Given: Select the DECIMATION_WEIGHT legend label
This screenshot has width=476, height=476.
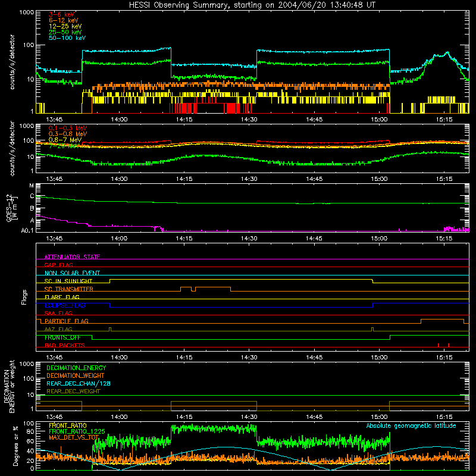Looking at the screenshot, I should coord(76,375).
